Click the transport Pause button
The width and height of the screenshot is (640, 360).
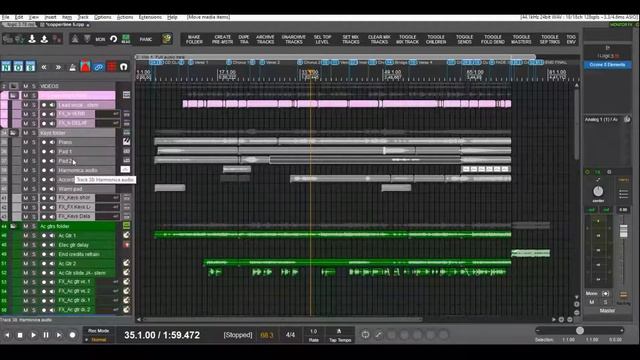tap(46, 335)
